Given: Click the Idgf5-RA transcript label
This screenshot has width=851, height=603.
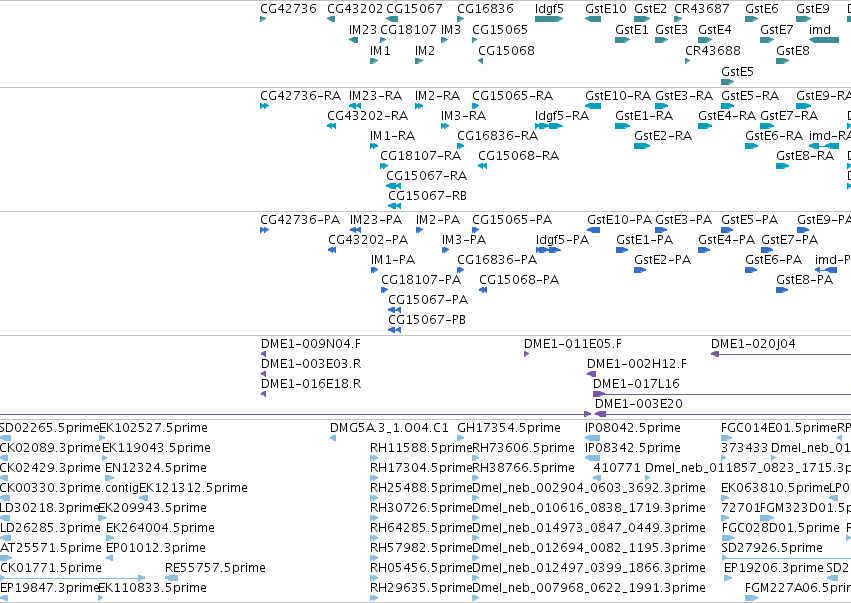Looking at the screenshot, I should click(562, 116).
